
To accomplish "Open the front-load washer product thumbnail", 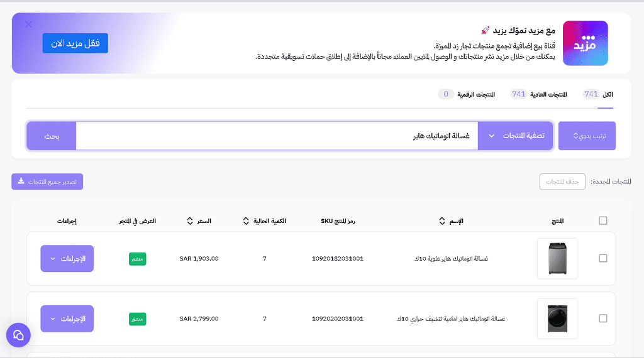I will [557, 318].
